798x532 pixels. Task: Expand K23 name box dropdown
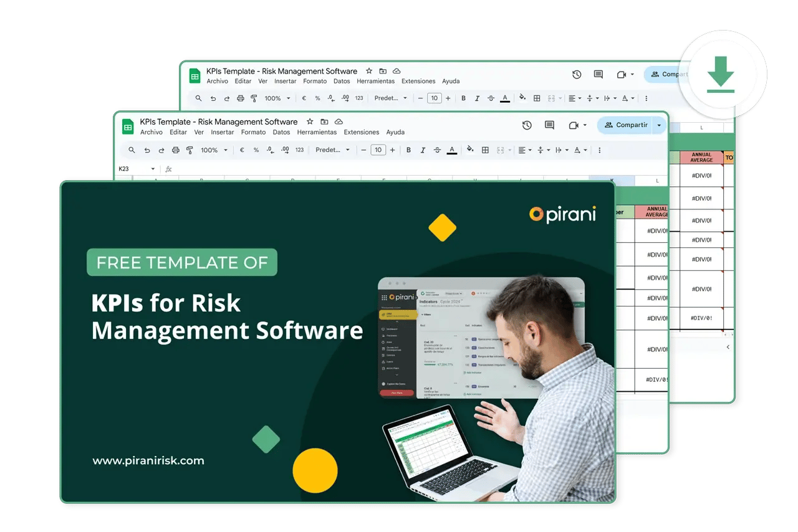pos(153,169)
